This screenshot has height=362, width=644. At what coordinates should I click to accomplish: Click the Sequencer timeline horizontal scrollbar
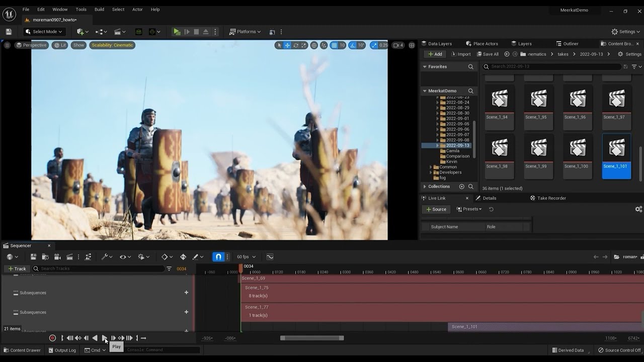[x=312, y=338]
